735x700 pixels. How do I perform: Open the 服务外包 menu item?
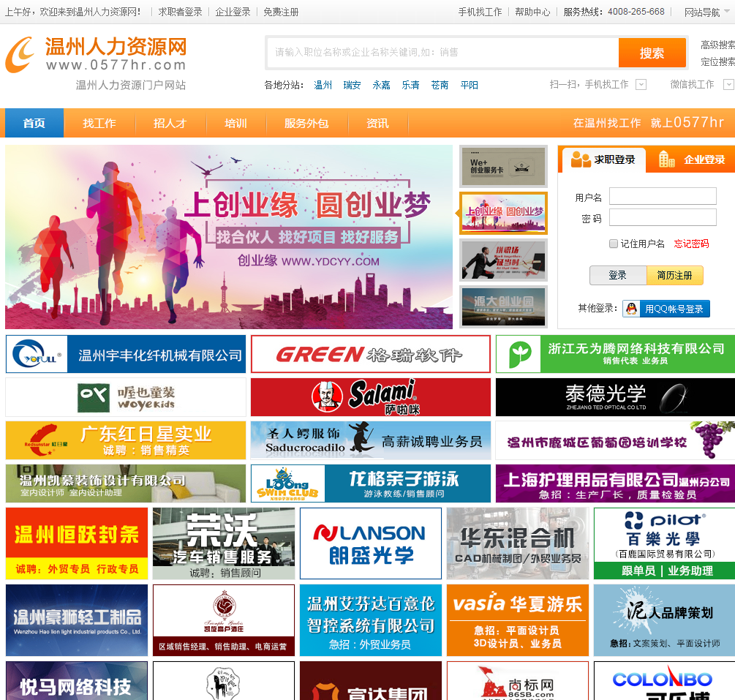[x=306, y=124]
